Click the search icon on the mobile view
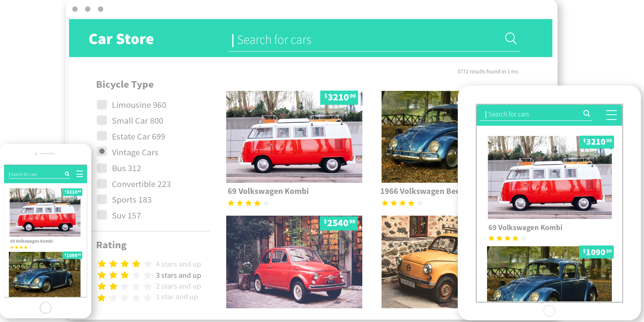The image size is (644, 322). click(x=67, y=174)
